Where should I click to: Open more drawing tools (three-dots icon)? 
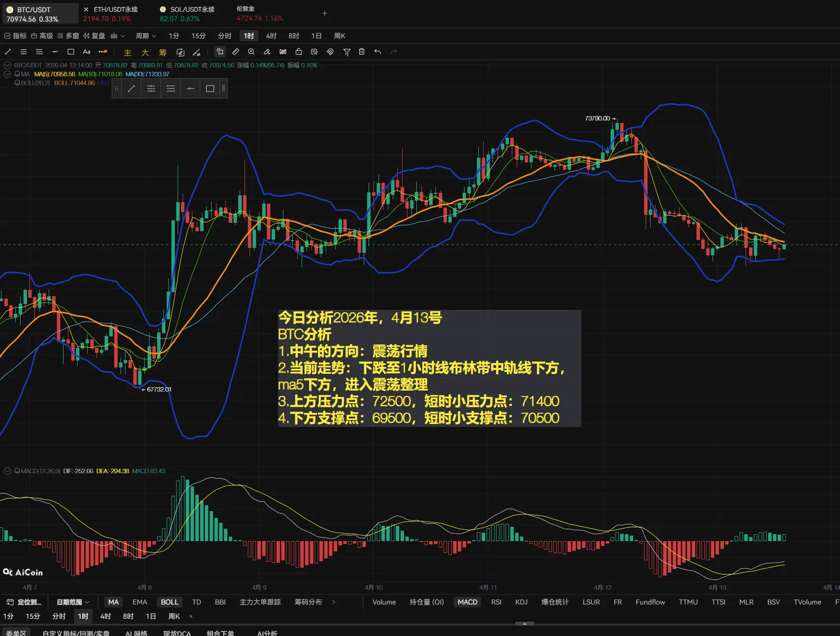coord(103,52)
